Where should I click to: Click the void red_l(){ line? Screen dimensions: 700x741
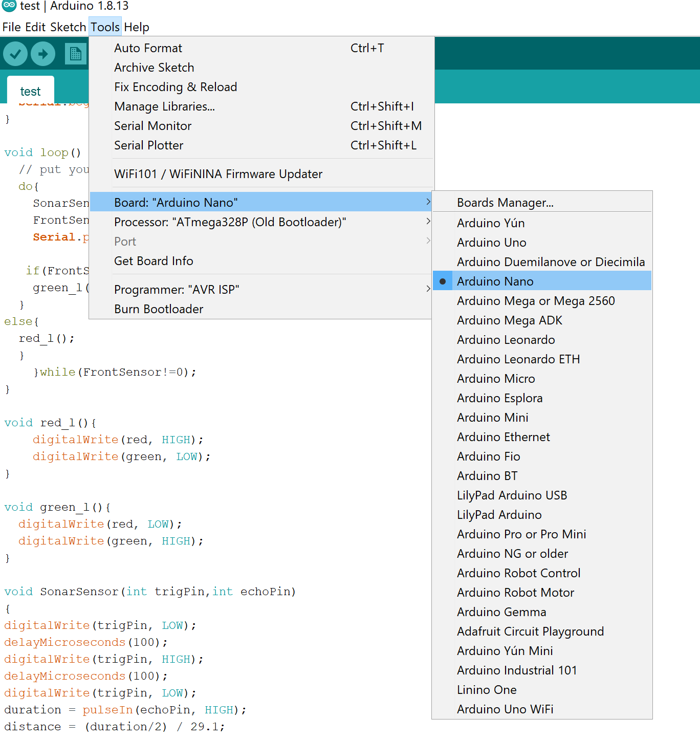[x=50, y=423]
